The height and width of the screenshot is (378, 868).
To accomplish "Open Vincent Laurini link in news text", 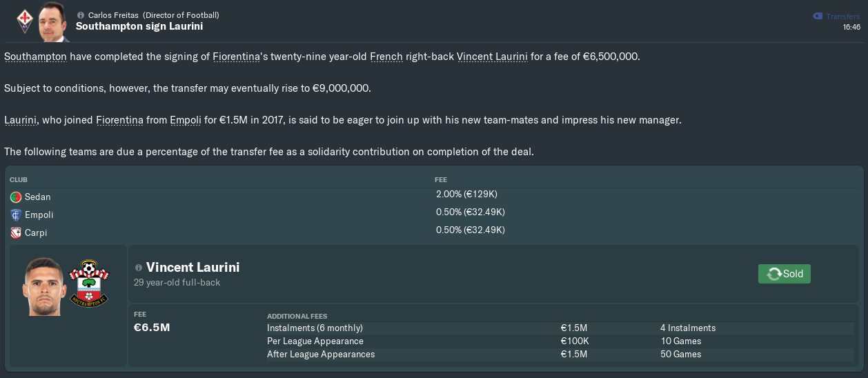I will [x=493, y=57].
